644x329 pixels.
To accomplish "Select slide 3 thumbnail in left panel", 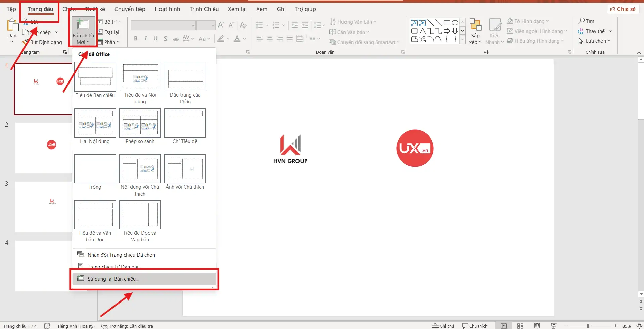I will point(44,207).
